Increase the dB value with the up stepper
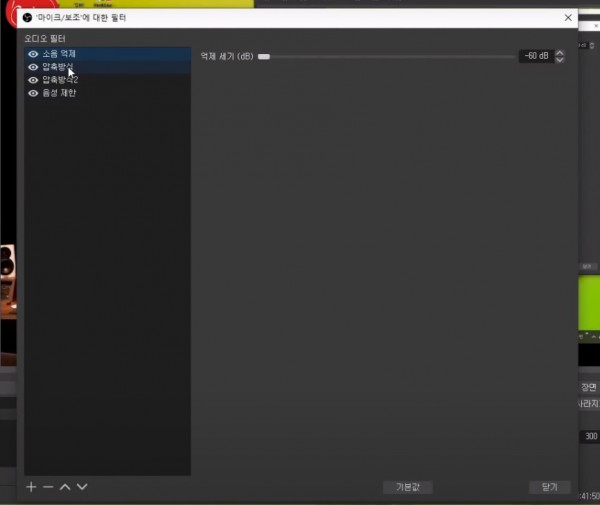This screenshot has width=600, height=505. [x=559, y=53]
